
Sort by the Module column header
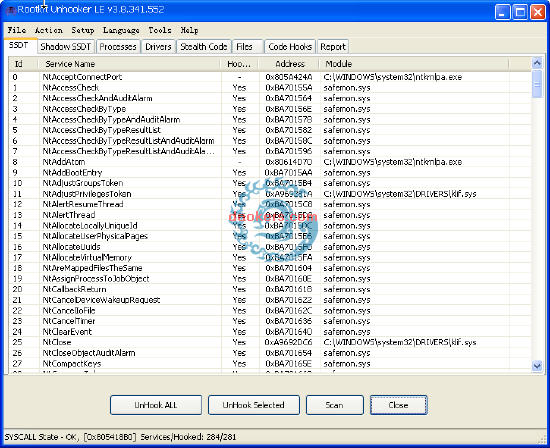(414, 64)
